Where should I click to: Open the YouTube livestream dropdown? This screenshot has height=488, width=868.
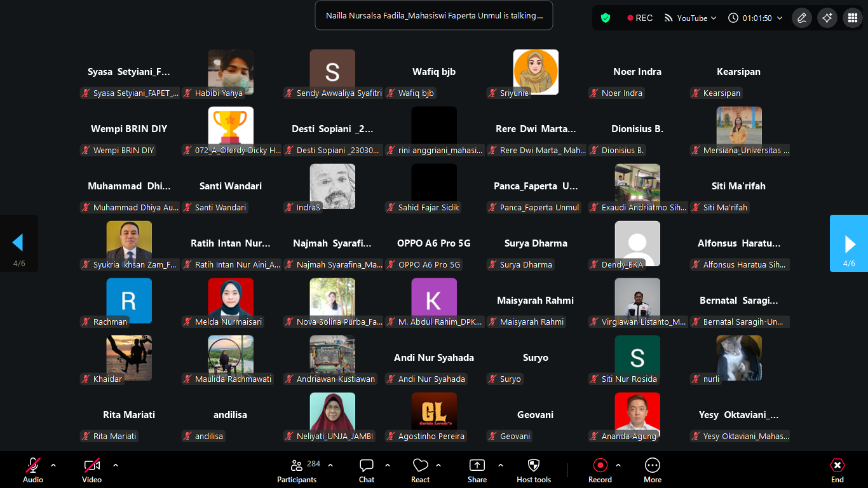690,18
